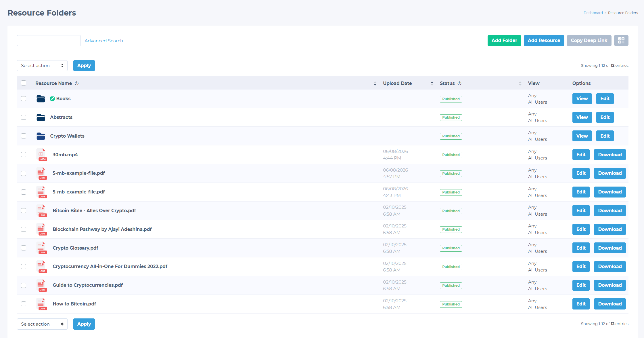Edit the How to Bitcoin.pdf resource
The width and height of the screenshot is (644, 338).
pyautogui.click(x=581, y=304)
